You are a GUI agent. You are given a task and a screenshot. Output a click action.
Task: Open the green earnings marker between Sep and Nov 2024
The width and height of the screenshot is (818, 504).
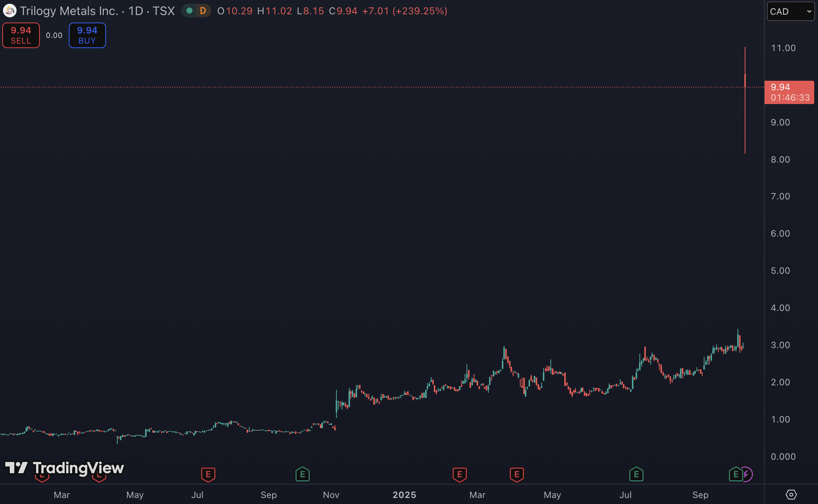(302, 474)
